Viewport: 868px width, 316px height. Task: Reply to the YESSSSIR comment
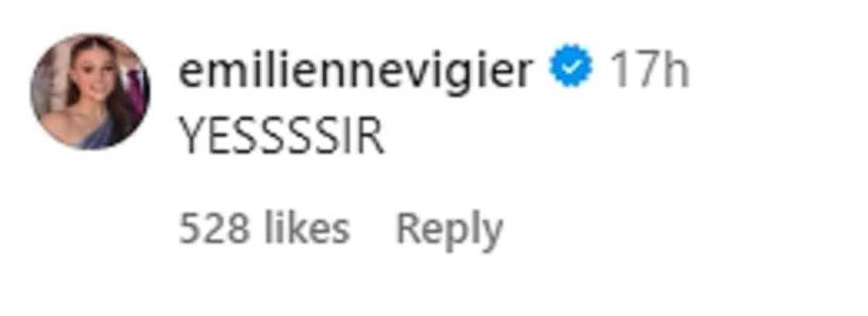click(x=449, y=230)
